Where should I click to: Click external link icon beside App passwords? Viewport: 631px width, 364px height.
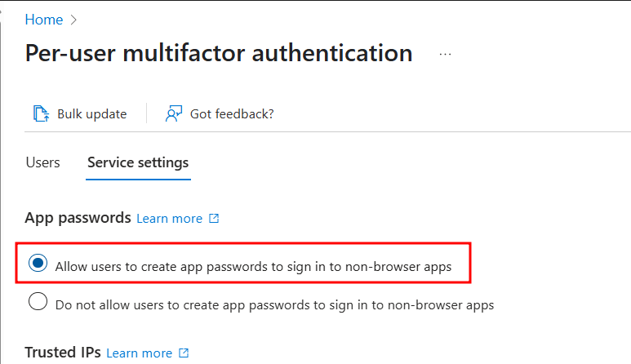tap(214, 219)
